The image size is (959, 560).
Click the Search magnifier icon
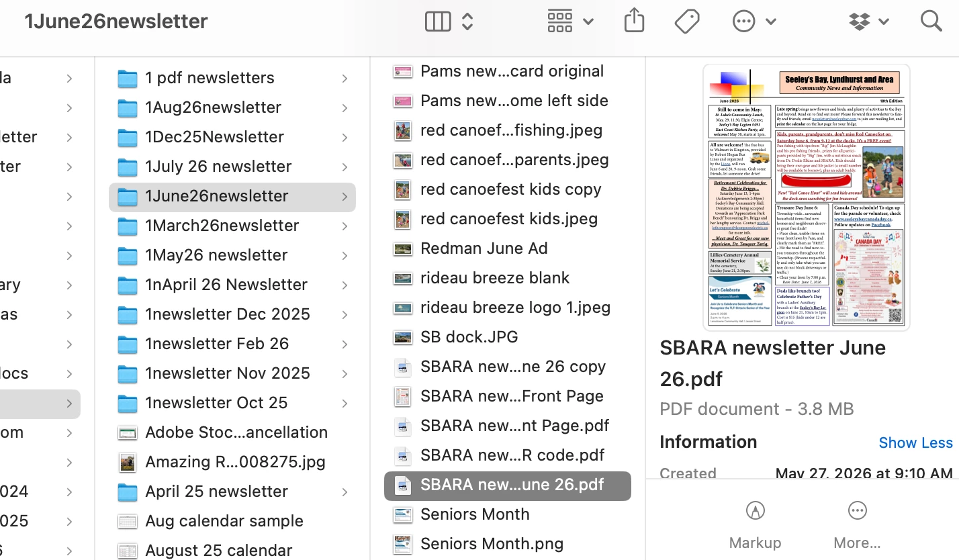tap(931, 21)
